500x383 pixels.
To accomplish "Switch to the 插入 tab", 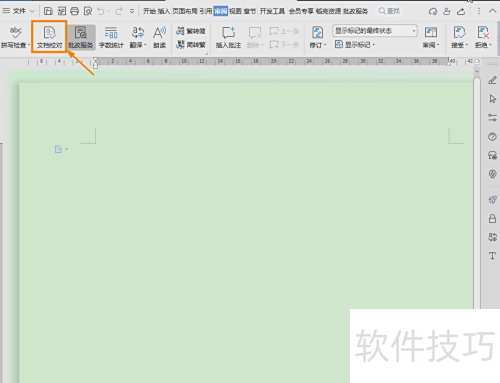I will (164, 11).
